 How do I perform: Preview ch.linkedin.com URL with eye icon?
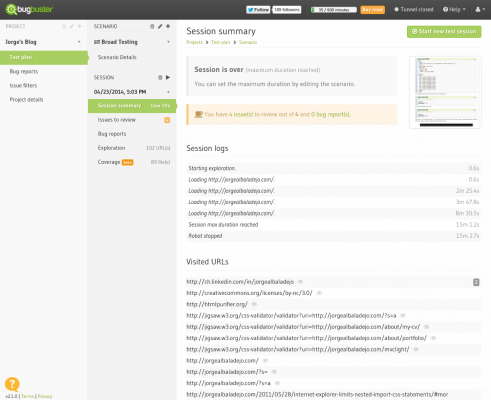coord(300,282)
